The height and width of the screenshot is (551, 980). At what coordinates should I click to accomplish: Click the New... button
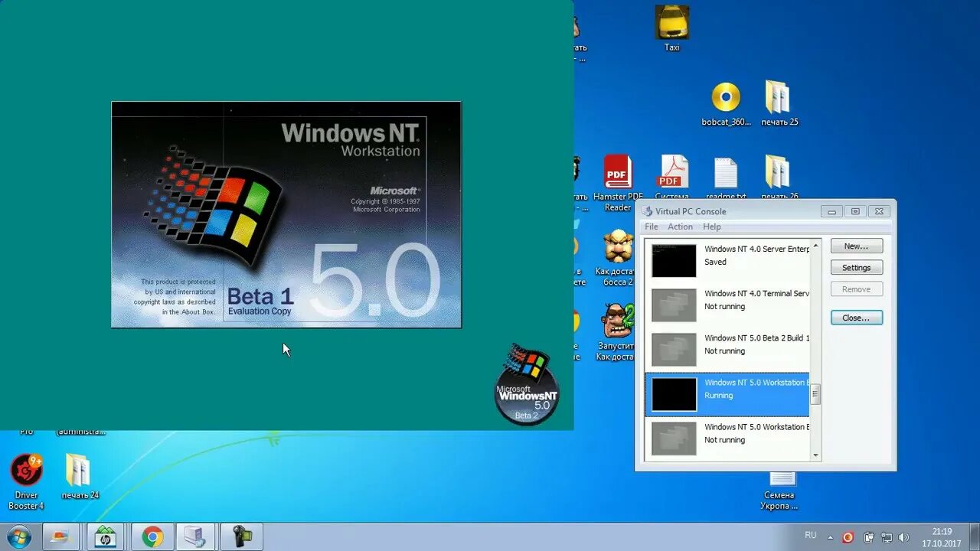(856, 246)
